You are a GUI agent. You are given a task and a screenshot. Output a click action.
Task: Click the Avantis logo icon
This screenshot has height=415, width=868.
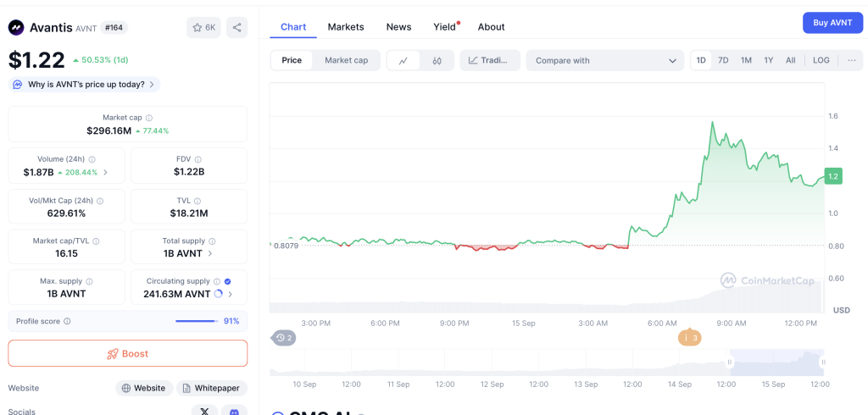[x=16, y=27]
